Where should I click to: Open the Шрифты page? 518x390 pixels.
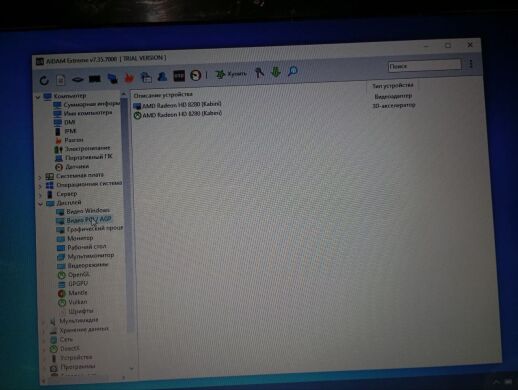81,311
